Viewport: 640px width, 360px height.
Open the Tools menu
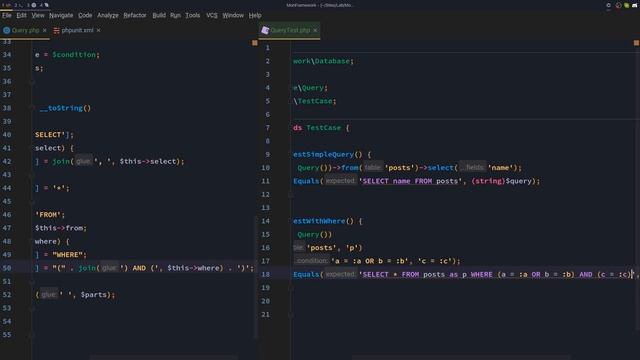pos(193,16)
